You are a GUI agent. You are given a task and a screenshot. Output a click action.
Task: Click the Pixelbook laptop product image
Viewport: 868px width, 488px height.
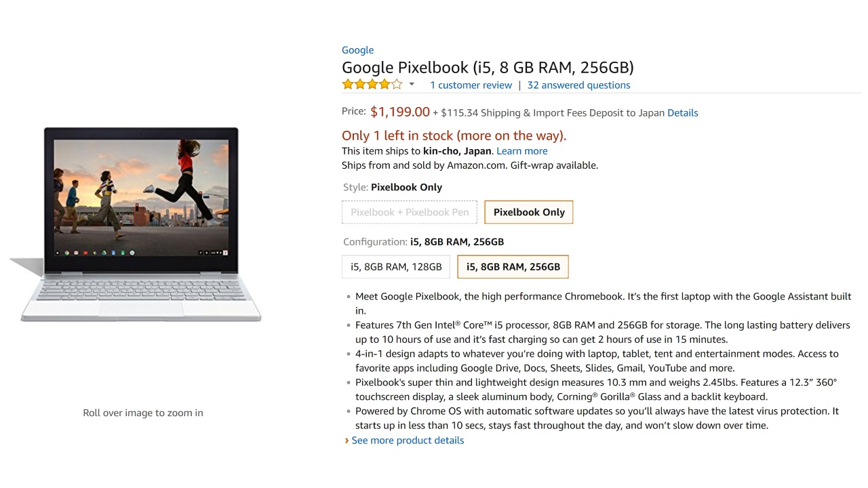click(x=141, y=224)
